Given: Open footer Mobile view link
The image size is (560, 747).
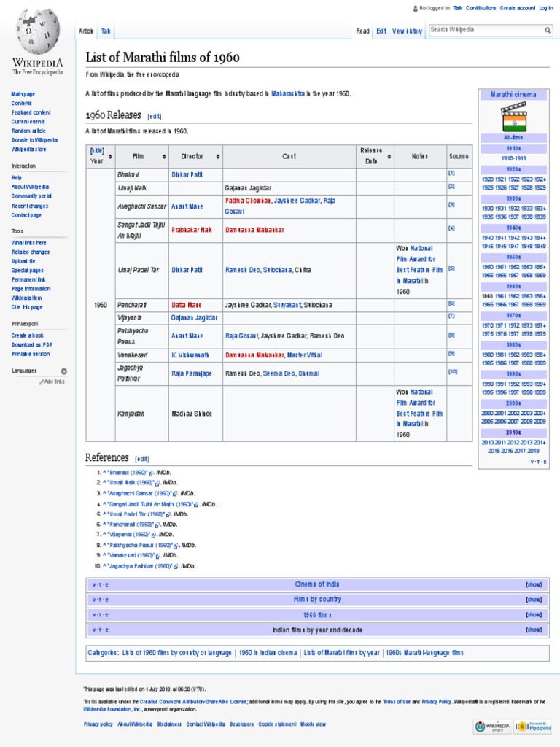Looking at the screenshot, I should tap(313, 724).
